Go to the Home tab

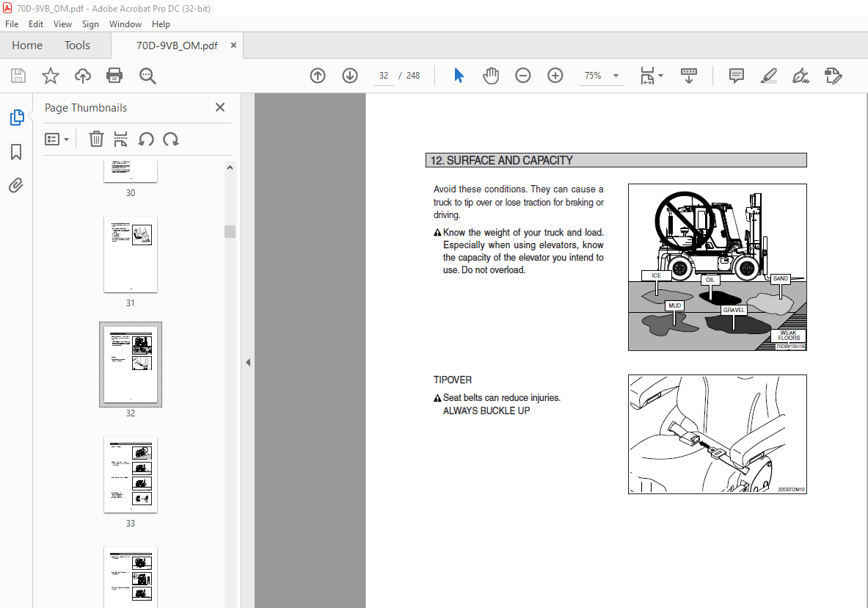(x=27, y=46)
